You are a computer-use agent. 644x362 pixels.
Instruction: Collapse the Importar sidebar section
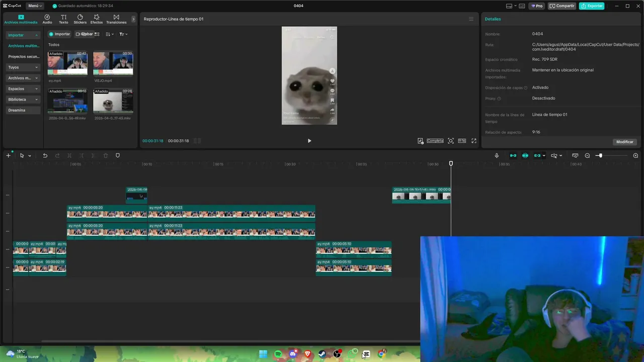tap(23, 35)
